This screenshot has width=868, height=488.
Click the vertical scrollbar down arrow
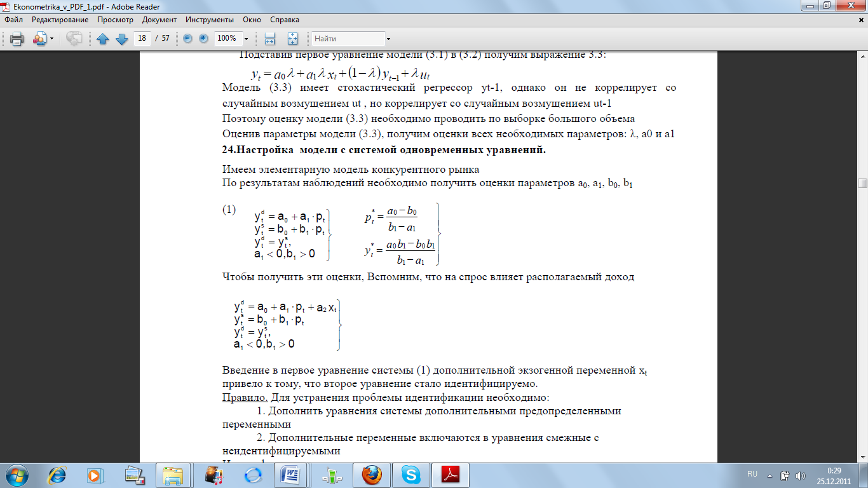pos(862,457)
